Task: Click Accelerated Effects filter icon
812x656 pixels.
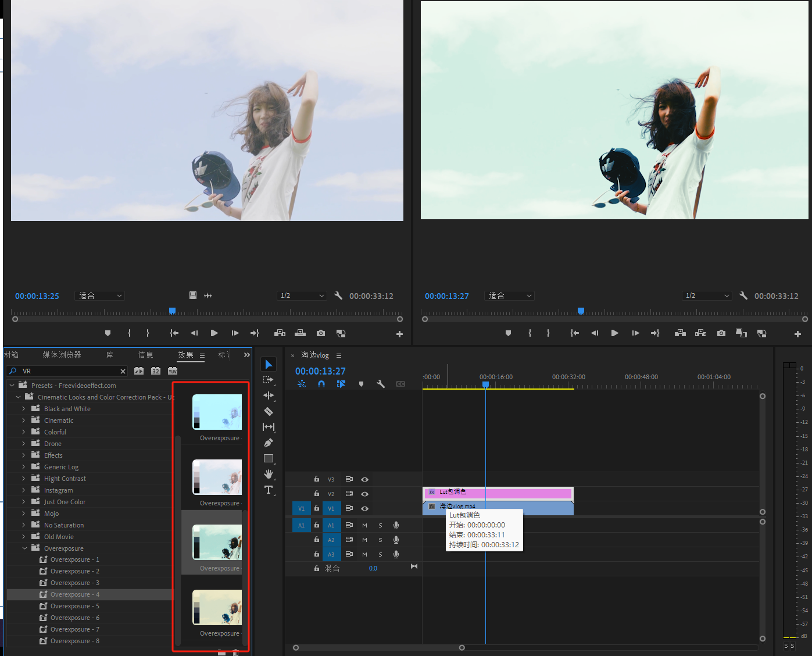Action: [139, 371]
